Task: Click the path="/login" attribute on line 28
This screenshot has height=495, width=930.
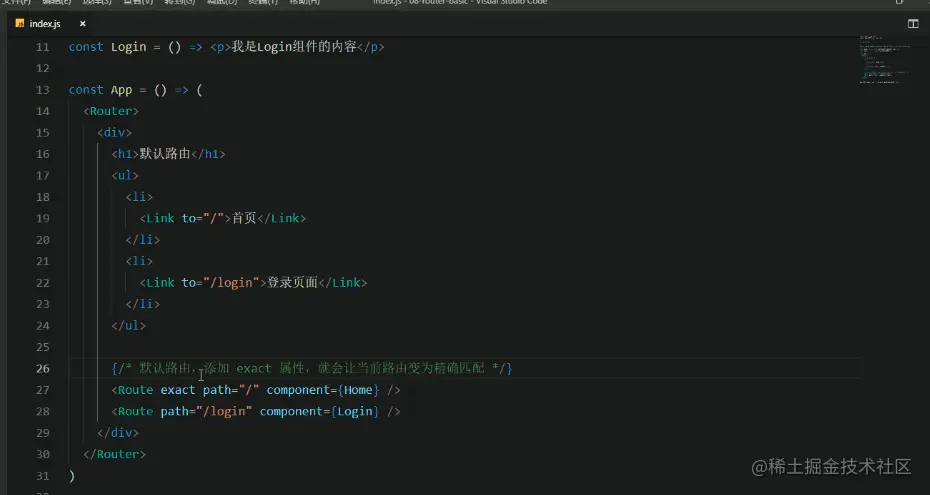Action: tap(206, 411)
